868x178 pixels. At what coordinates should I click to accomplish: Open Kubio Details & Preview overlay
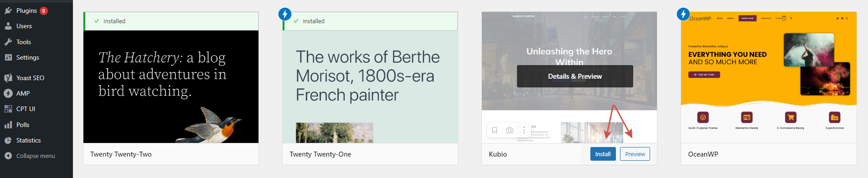(x=575, y=76)
